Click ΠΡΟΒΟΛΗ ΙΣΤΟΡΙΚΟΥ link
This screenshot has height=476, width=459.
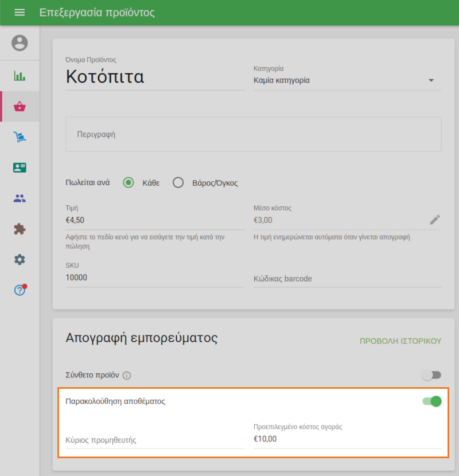[x=400, y=341]
